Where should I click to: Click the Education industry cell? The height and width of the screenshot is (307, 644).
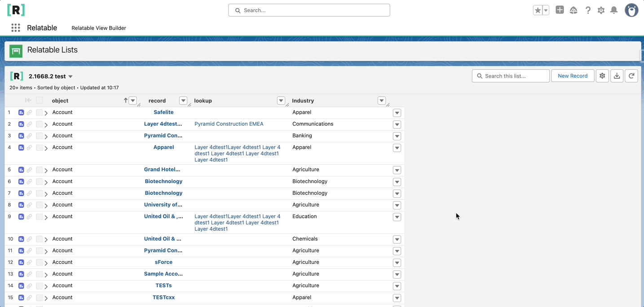point(304,216)
